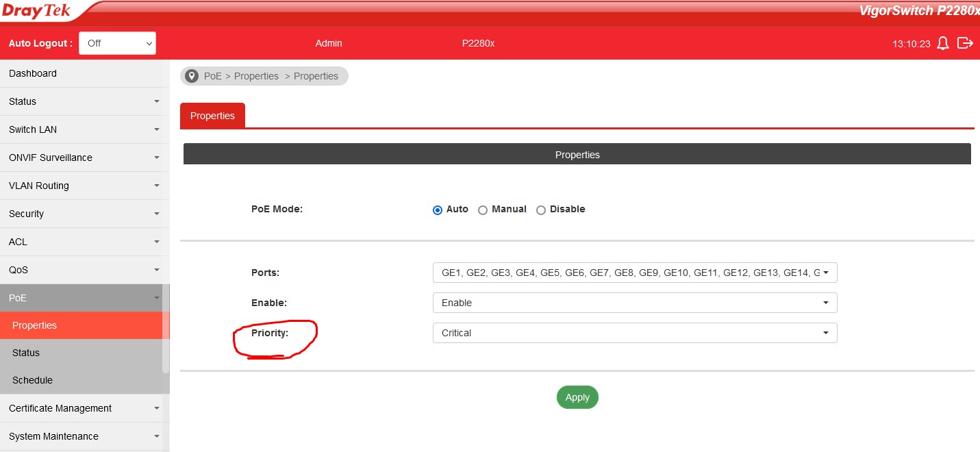Open the Ports selection dropdown
980x452 pixels.
[x=634, y=273]
